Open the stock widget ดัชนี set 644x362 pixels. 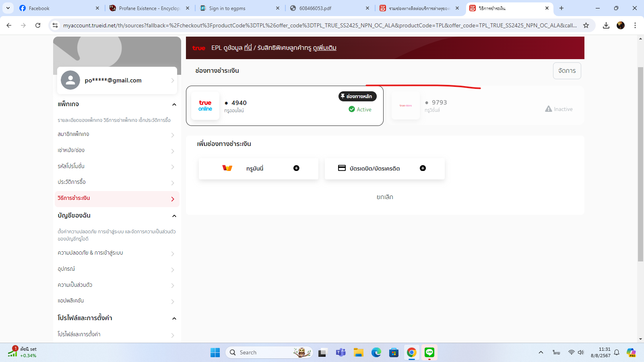pos(22,352)
